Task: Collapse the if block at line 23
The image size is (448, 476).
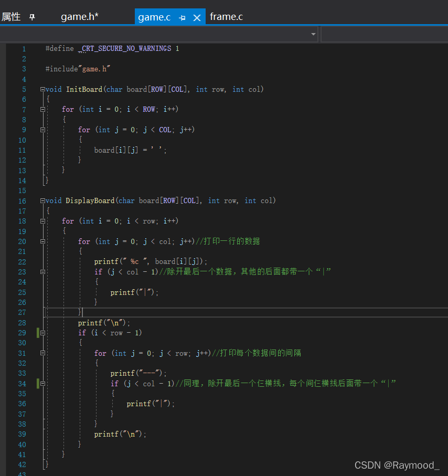Action: [x=43, y=272]
